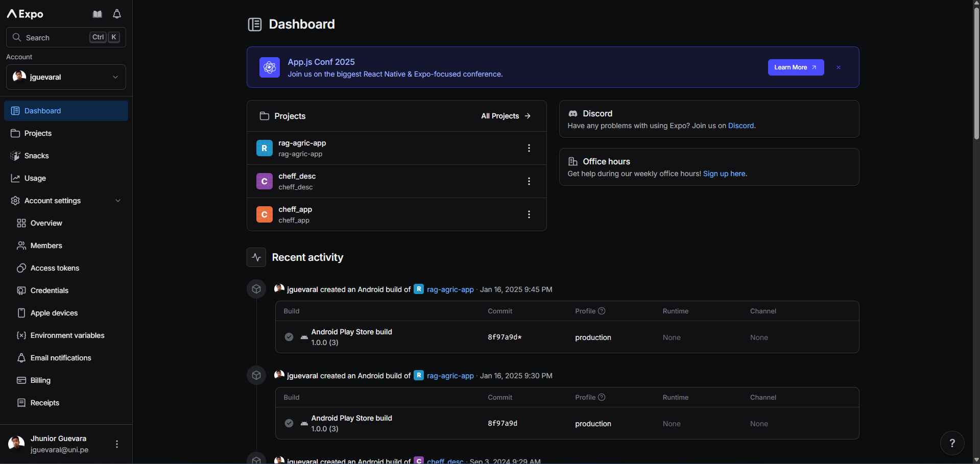Click the Profile help icon in 9:30 PM build table
The image size is (980, 464).
pos(602,397)
